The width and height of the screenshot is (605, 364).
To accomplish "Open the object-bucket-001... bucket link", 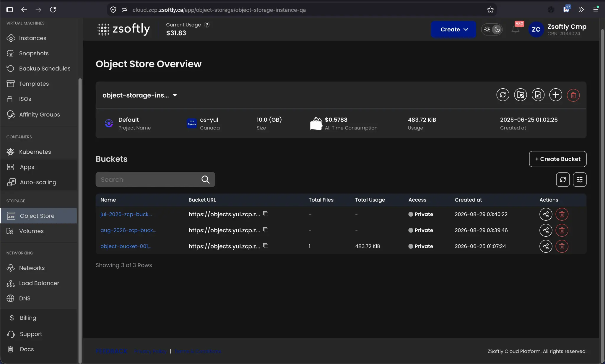I will pos(126,246).
